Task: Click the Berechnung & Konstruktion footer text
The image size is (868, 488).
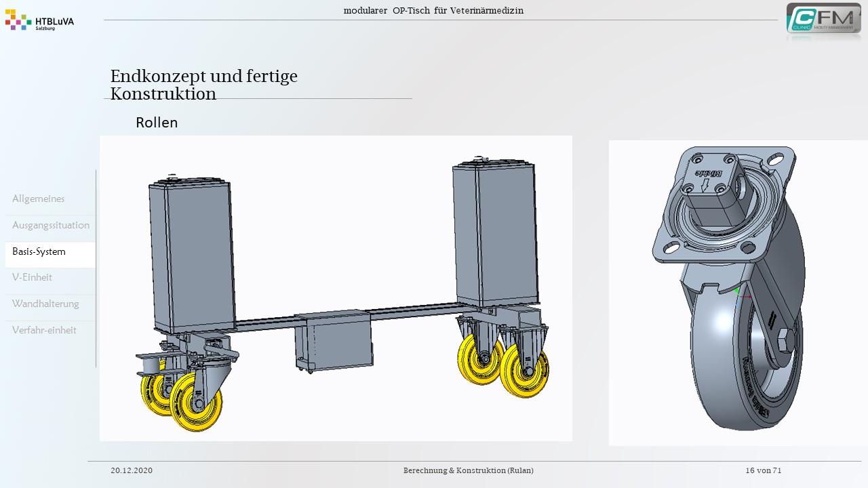Action: tap(468, 470)
